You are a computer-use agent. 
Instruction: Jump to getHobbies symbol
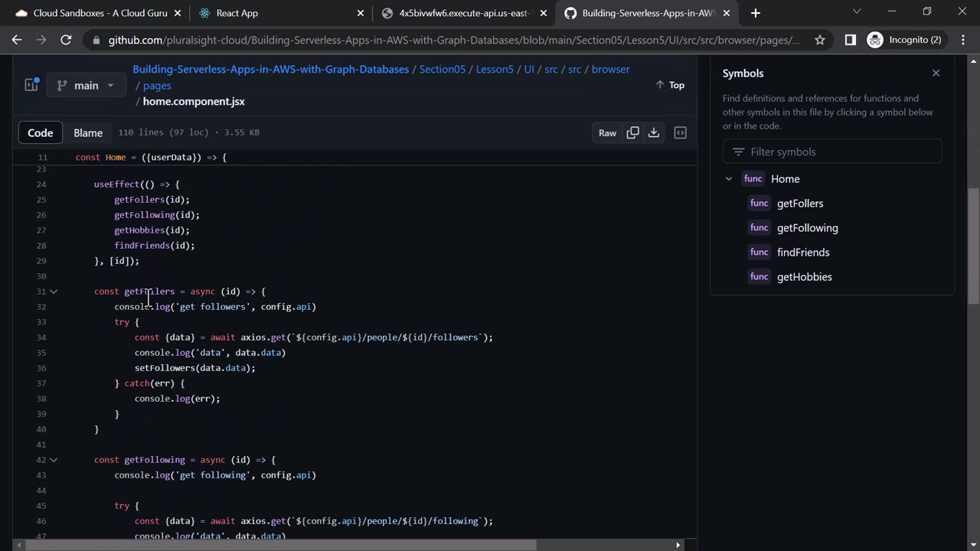[804, 277]
